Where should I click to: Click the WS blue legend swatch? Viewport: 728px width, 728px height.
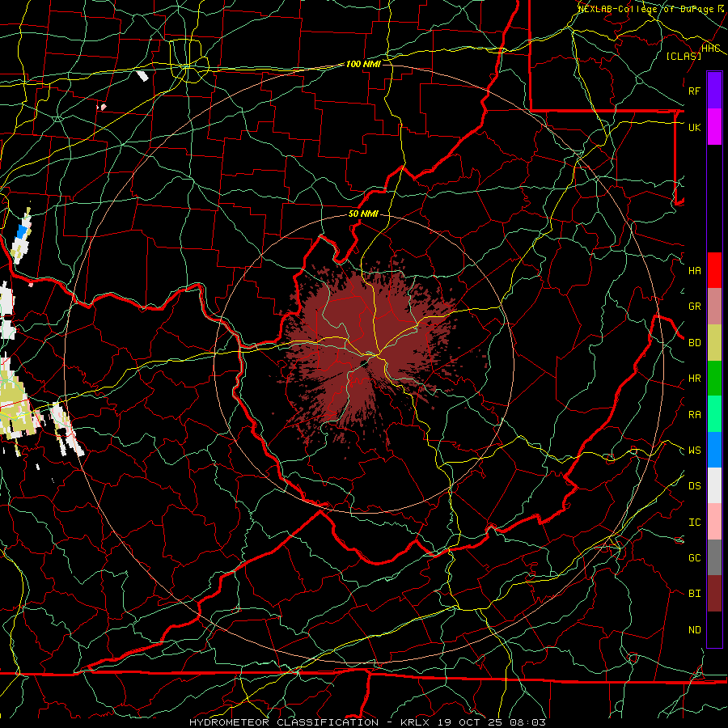click(714, 450)
